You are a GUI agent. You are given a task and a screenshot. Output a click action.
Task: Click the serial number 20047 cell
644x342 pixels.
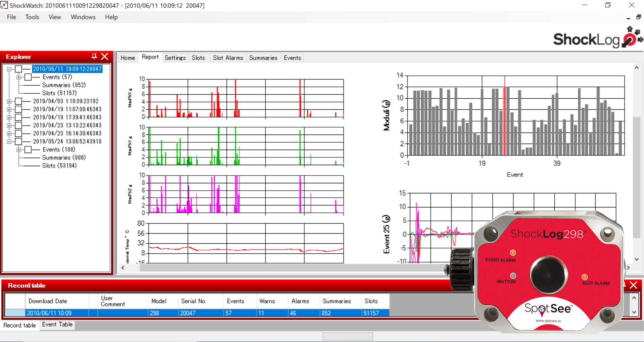[201, 313]
